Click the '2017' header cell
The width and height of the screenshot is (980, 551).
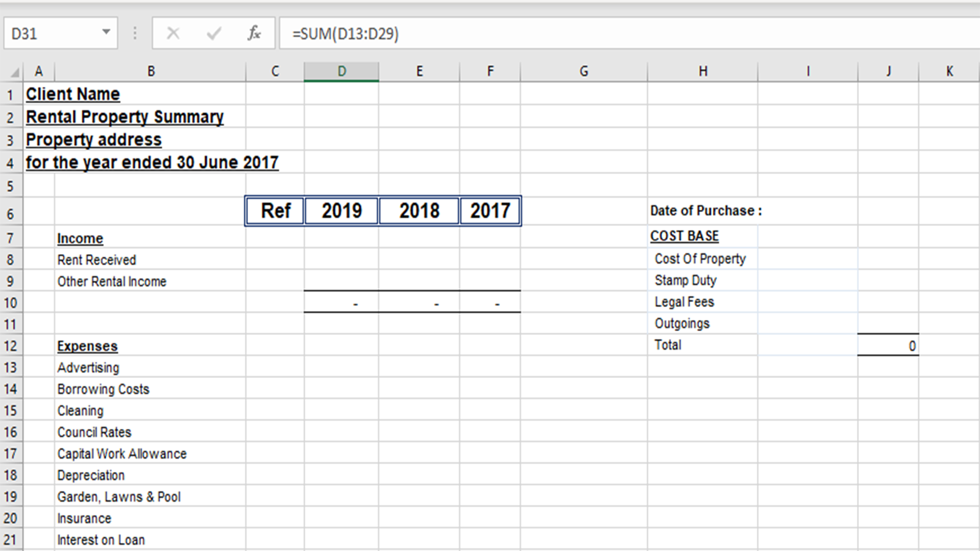pyautogui.click(x=490, y=211)
